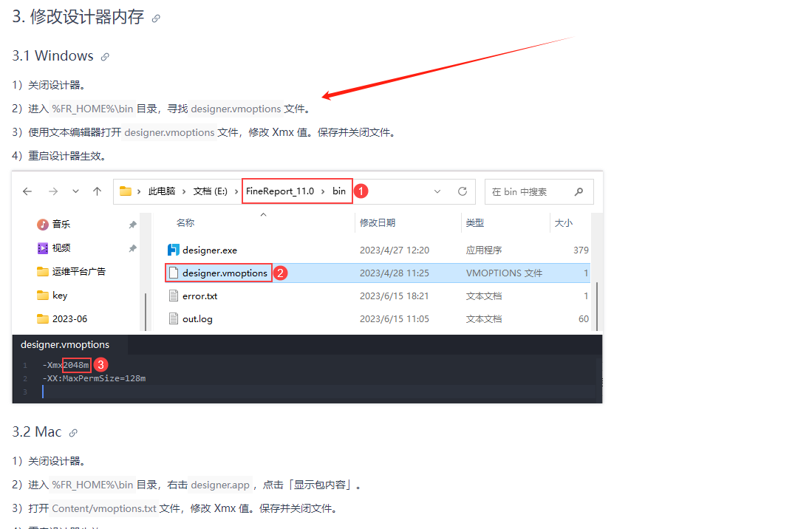The image size is (812, 529).
Task: Click designer.app code text
Action: [x=220, y=485]
